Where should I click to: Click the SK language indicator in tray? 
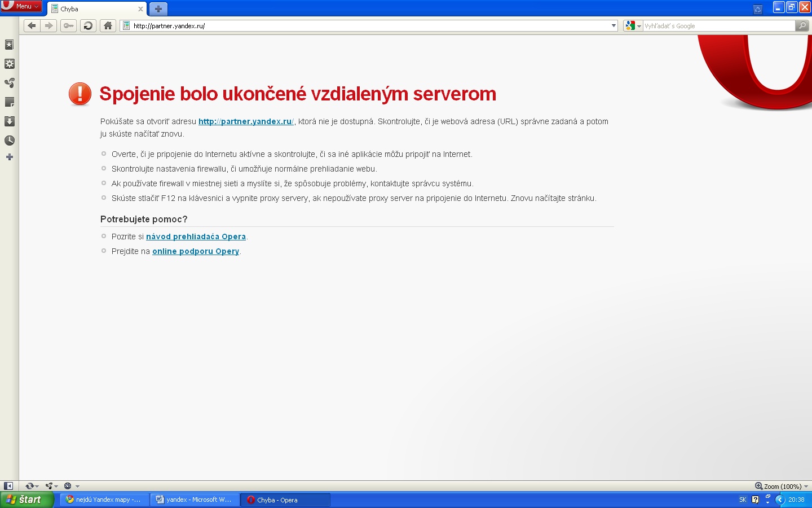pyautogui.click(x=743, y=500)
